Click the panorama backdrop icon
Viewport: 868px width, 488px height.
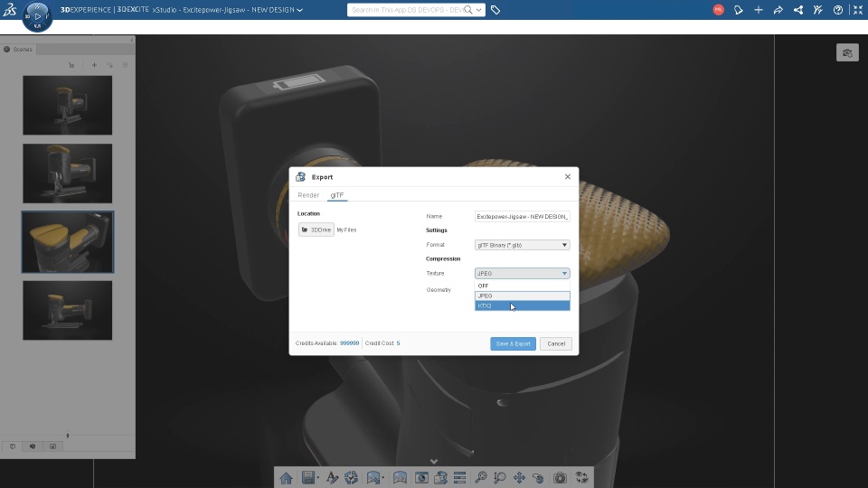400,478
